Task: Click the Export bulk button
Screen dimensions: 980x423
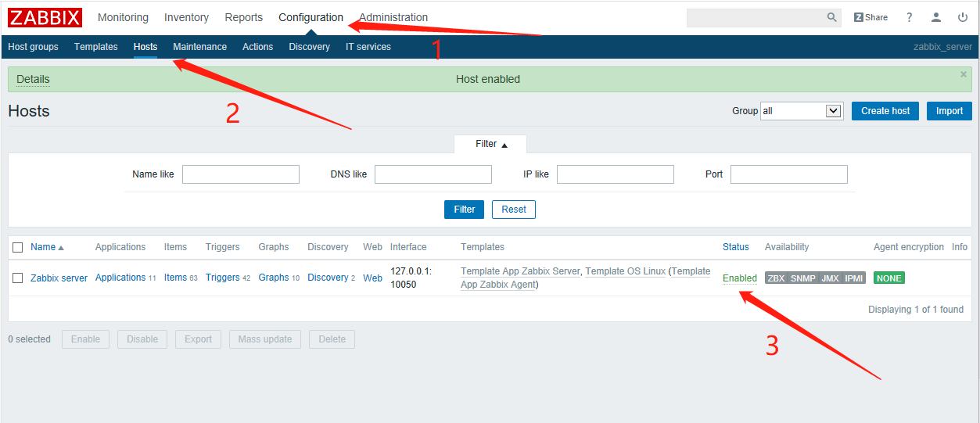Action: [198, 339]
